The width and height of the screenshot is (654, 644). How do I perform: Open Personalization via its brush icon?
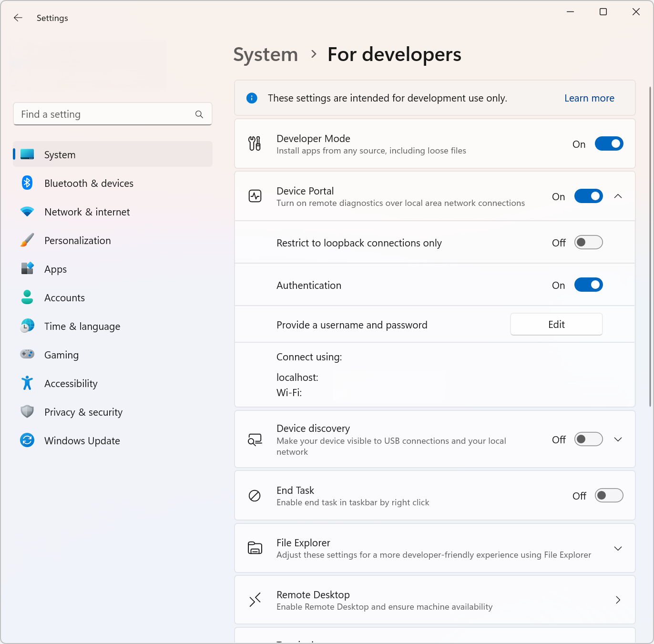coord(27,240)
